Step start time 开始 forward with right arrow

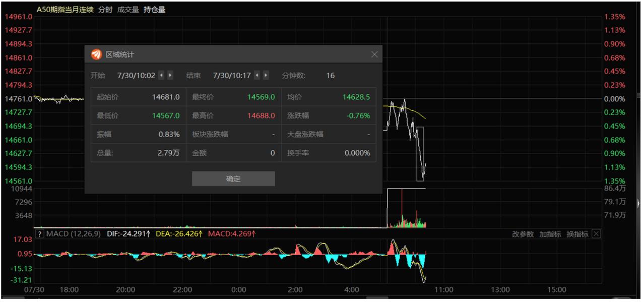tap(170, 75)
